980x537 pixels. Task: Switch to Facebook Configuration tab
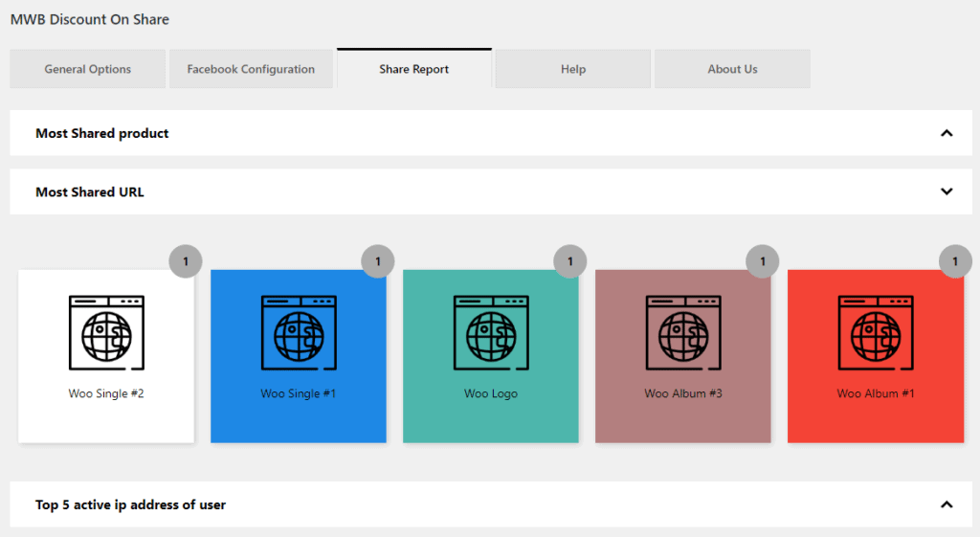point(251,69)
